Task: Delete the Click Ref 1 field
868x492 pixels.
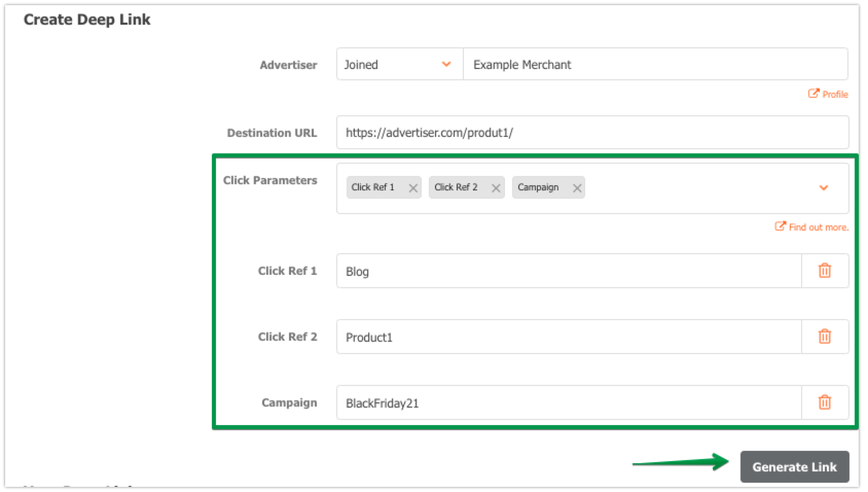Action: pyautogui.click(x=824, y=271)
